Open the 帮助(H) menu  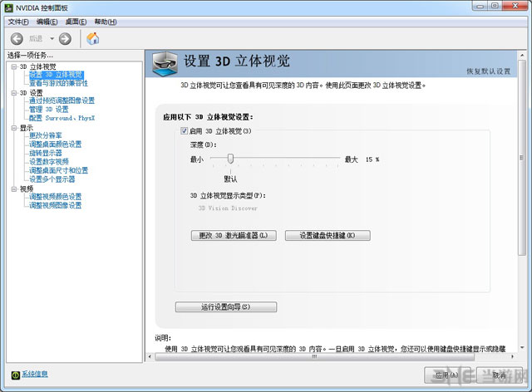[x=106, y=22]
